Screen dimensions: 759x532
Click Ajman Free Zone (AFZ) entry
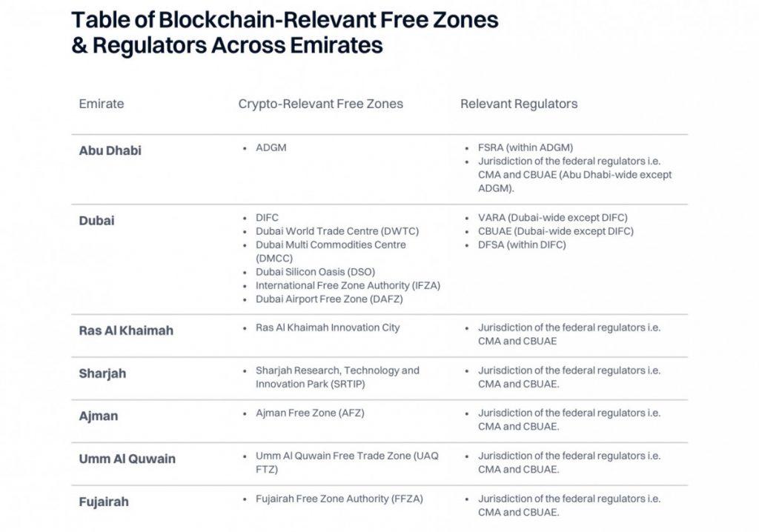310,413
